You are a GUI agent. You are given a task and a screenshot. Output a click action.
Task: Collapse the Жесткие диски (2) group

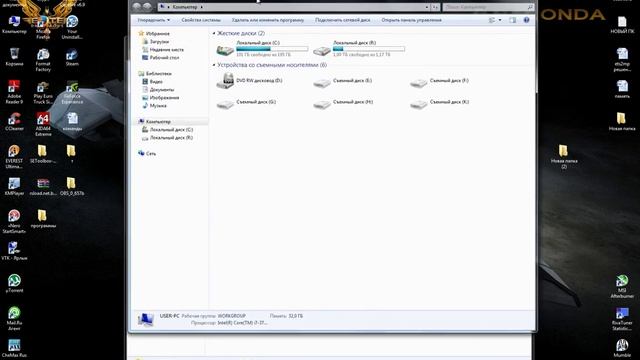214,33
